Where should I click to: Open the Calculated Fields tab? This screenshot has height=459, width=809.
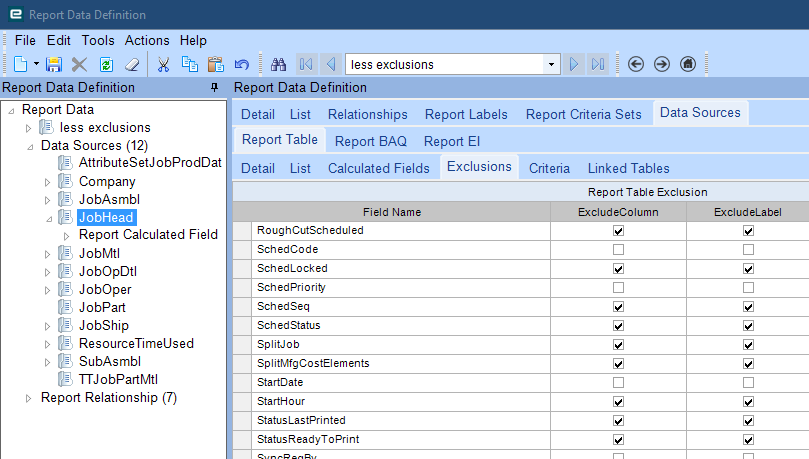tap(379, 169)
